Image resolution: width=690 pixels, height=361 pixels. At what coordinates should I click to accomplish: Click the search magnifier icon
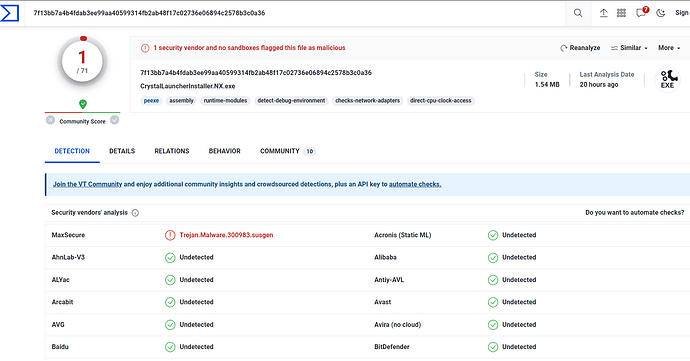578,13
